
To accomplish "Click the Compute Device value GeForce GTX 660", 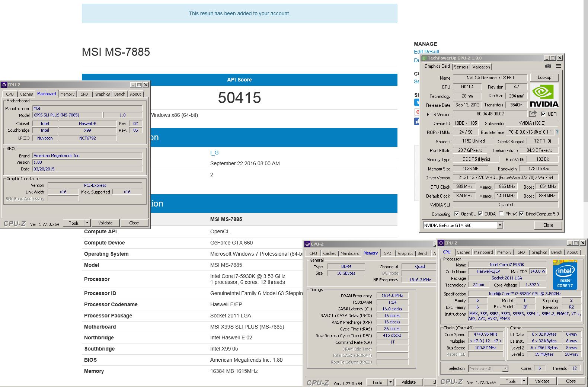I will point(231,243).
